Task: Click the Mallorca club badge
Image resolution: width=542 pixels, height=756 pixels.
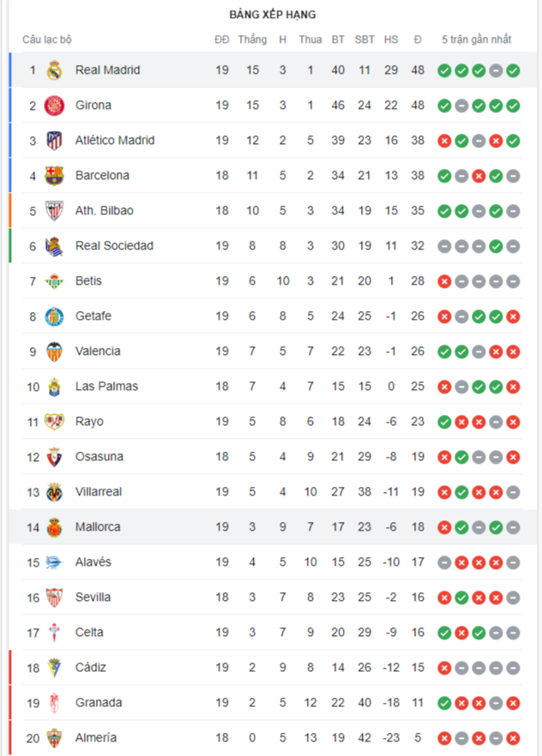Action: click(x=56, y=526)
